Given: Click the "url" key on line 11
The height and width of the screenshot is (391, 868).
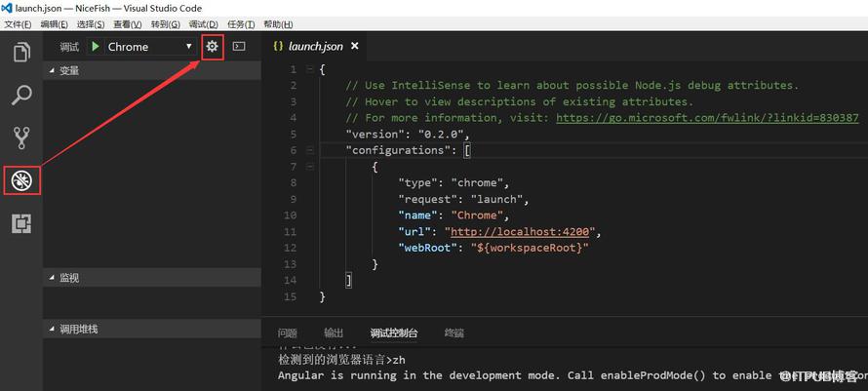Looking at the screenshot, I should [x=415, y=231].
